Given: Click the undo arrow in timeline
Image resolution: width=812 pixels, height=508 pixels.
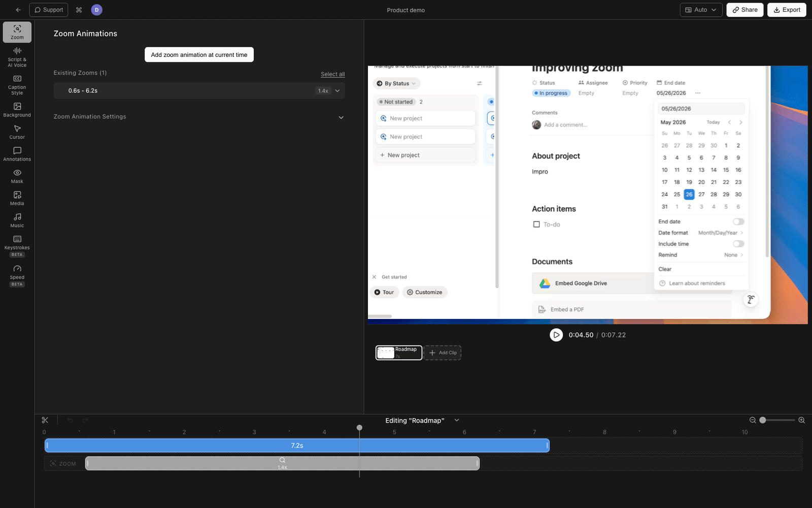Looking at the screenshot, I should click(x=70, y=420).
